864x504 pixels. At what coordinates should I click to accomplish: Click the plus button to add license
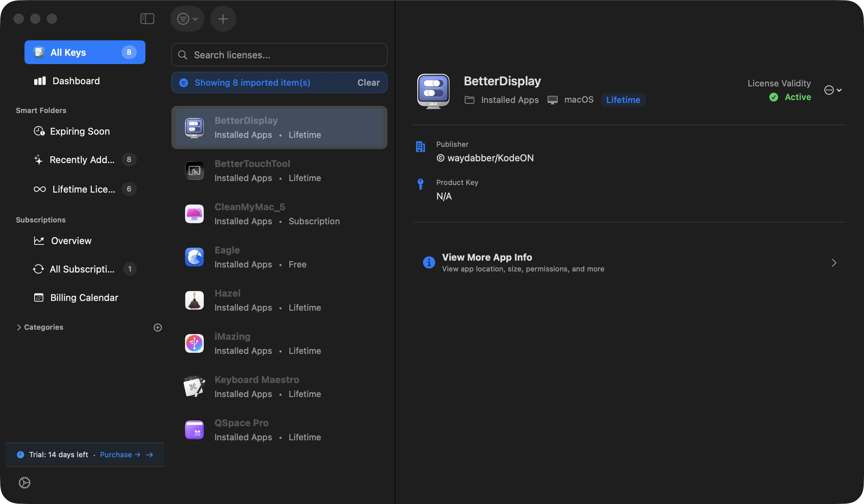point(223,19)
